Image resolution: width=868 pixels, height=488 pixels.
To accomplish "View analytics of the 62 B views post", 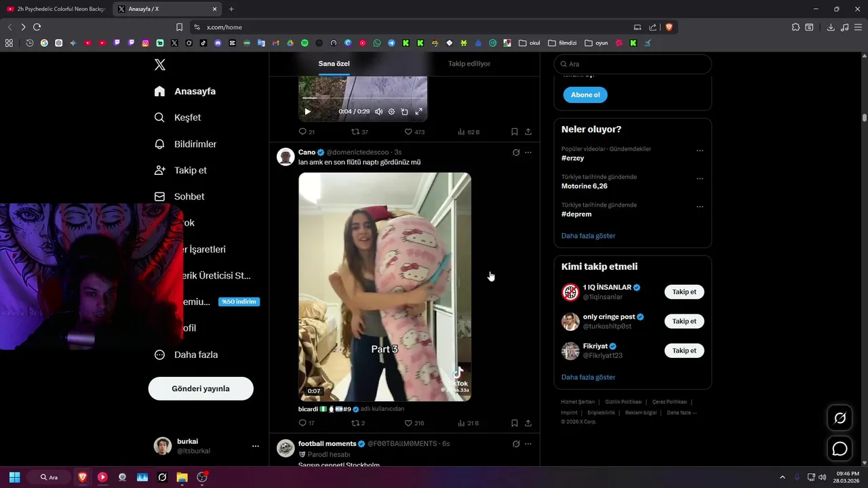I will pos(469,131).
